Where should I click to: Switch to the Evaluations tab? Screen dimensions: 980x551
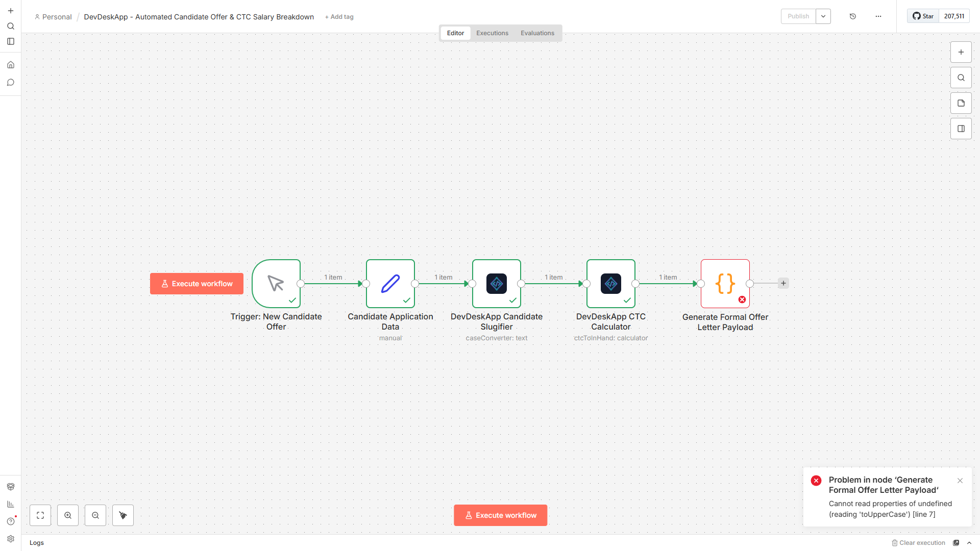click(x=537, y=33)
